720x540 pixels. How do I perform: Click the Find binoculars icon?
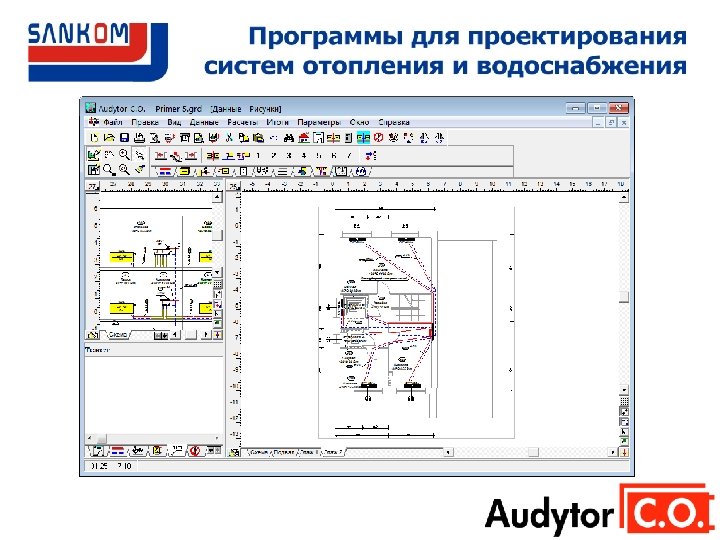[x=289, y=137]
